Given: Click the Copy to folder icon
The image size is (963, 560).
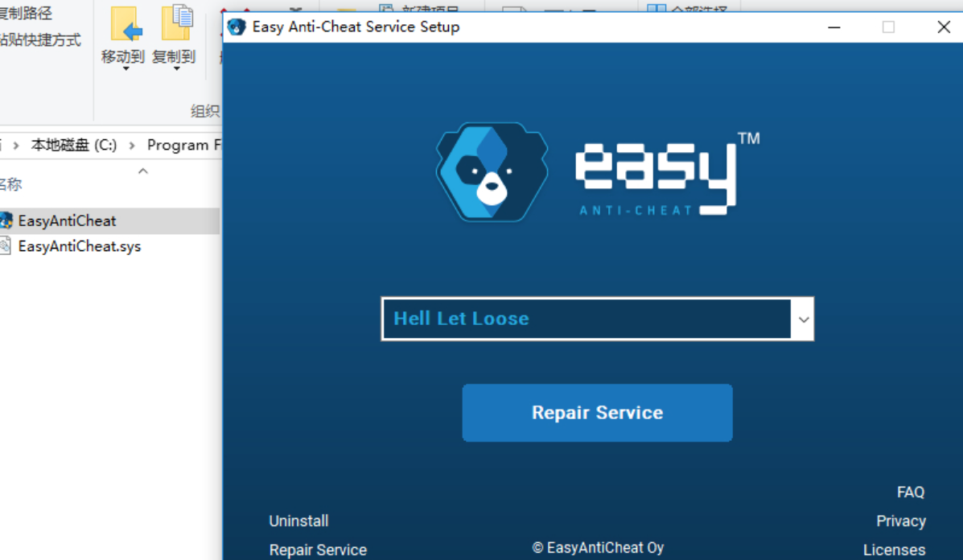Looking at the screenshot, I should click(177, 23).
